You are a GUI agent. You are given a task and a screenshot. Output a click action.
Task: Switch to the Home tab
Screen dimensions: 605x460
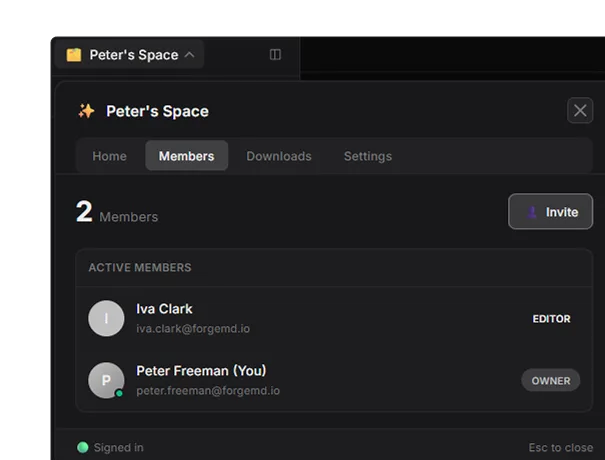click(x=110, y=156)
